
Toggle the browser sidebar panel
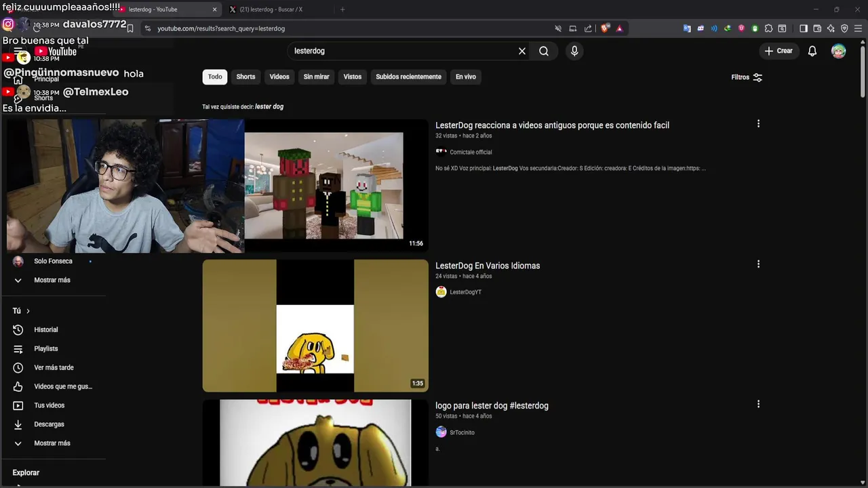point(804,28)
